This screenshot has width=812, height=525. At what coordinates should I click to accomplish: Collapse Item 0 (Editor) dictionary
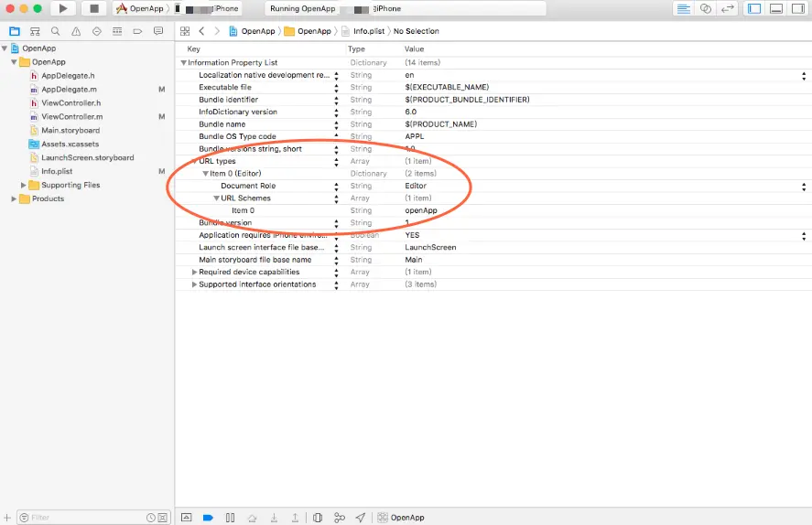[206, 174]
